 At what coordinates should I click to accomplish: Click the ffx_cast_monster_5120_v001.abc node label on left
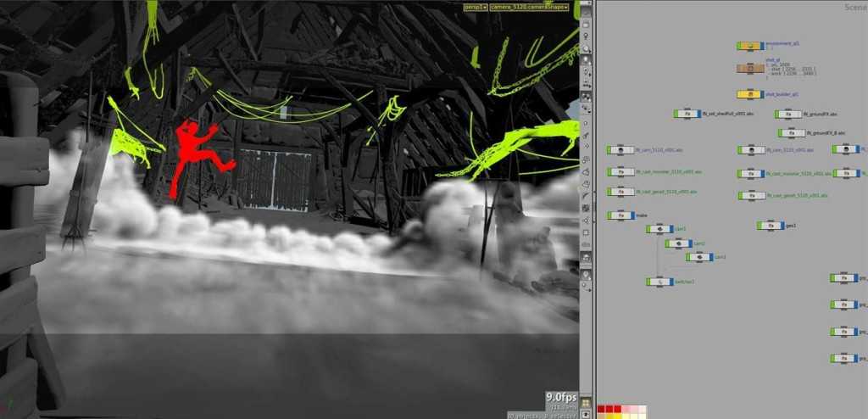tap(666, 172)
